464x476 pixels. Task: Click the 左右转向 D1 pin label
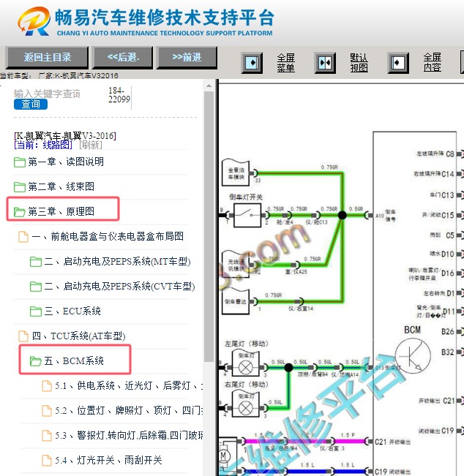tap(439, 293)
